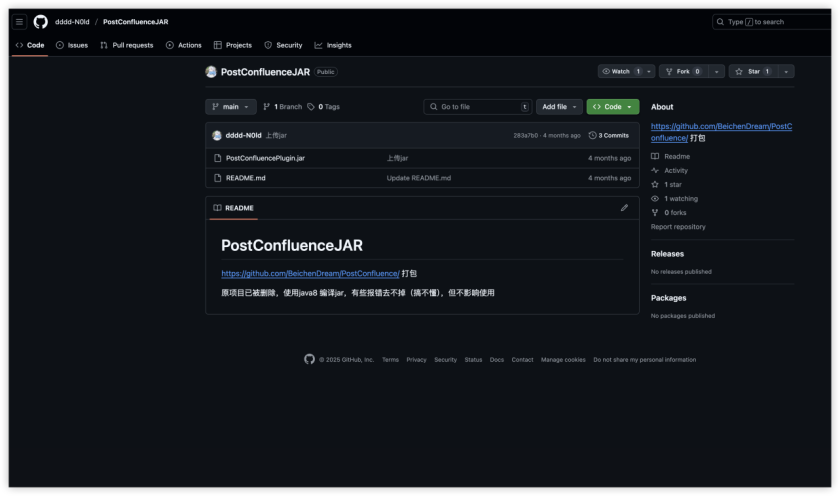840x496 pixels.
Task: Open the 283a7b0 commit hash
Action: [525, 136]
